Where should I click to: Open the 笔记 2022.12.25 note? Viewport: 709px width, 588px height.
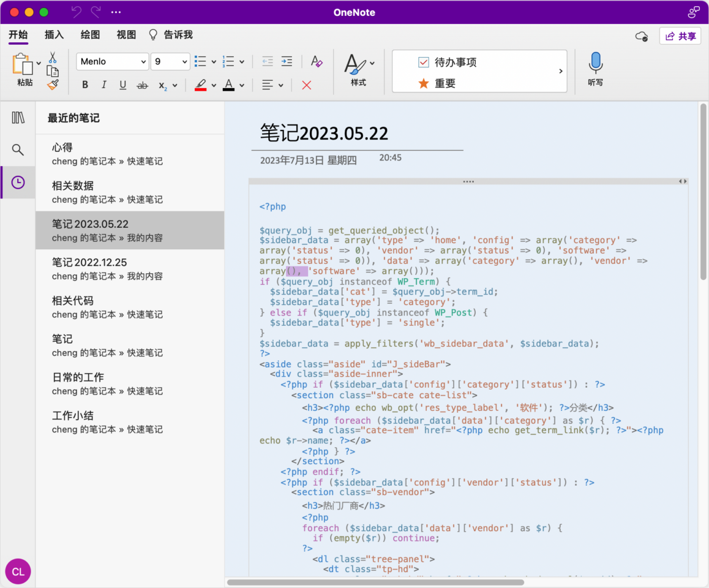(130, 269)
